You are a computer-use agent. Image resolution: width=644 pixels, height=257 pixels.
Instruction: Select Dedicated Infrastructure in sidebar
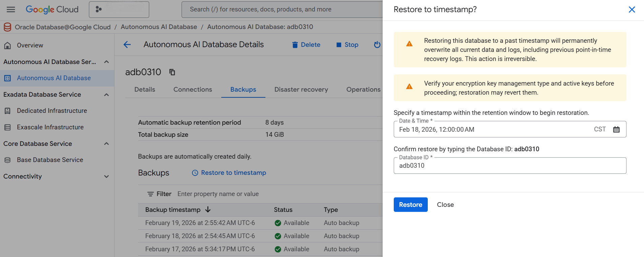(x=52, y=111)
